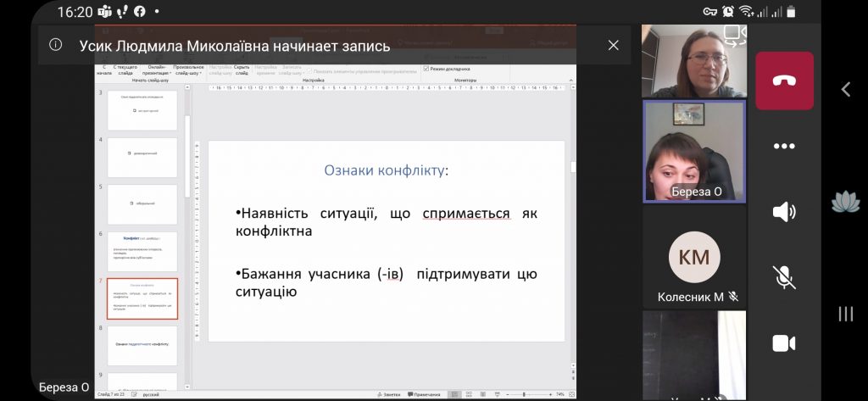This screenshot has width=868, height=401.
Task: Open recent apps with three-bar button
Action: click(x=845, y=315)
